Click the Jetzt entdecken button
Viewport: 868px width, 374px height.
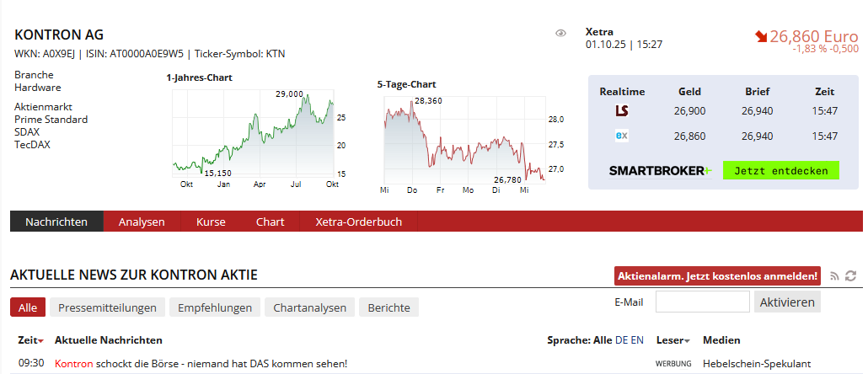pyautogui.click(x=781, y=170)
